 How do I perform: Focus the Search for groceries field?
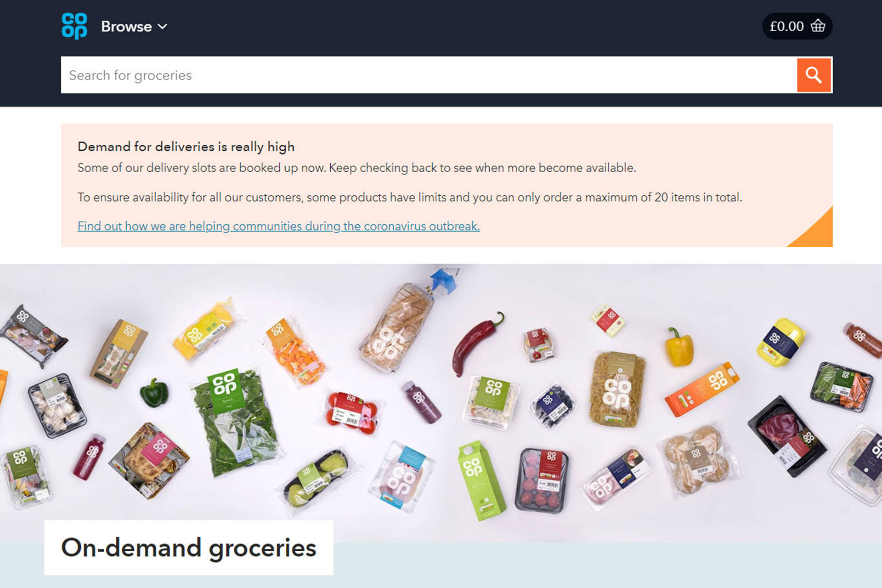point(429,75)
